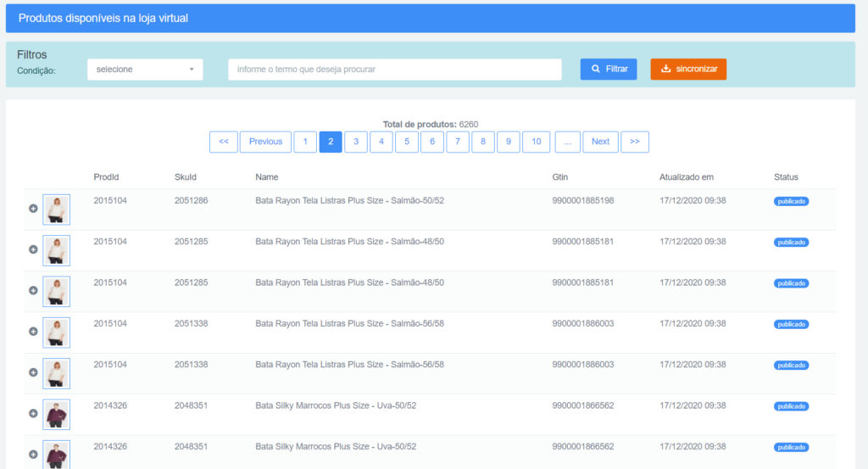Select page 3 in pagination
Screen dimensions: 868x469
tap(356, 142)
